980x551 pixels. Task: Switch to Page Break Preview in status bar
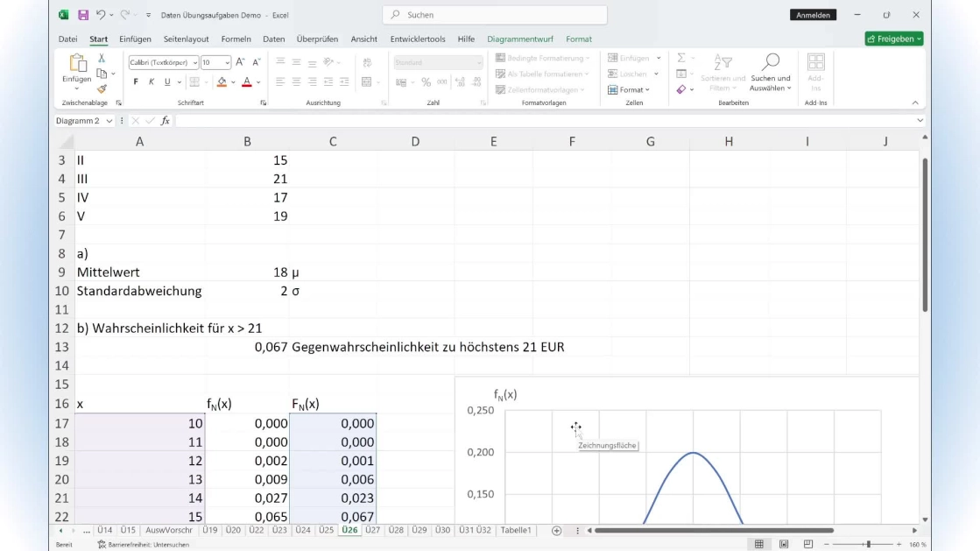[808, 545]
